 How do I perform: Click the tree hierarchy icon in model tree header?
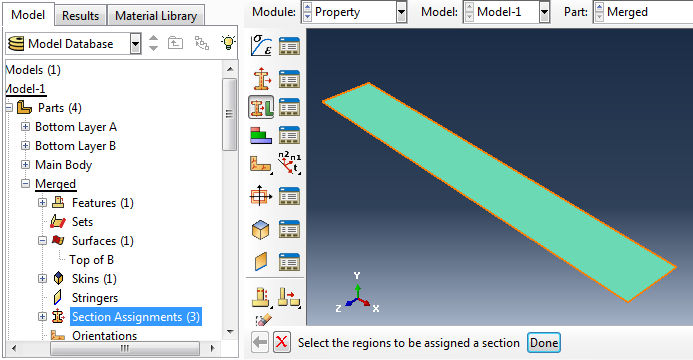coord(202,43)
